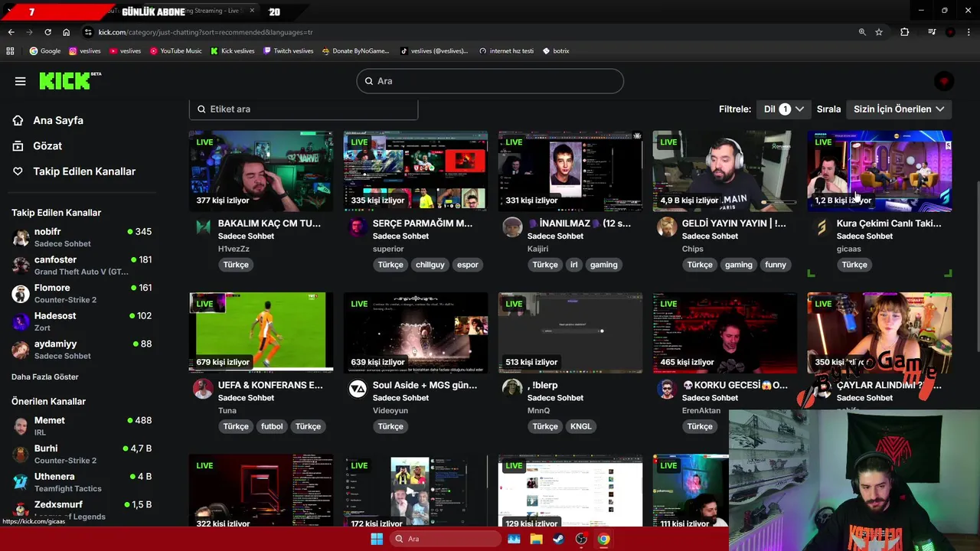Open Steam from the taskbar

pos(558,539)
